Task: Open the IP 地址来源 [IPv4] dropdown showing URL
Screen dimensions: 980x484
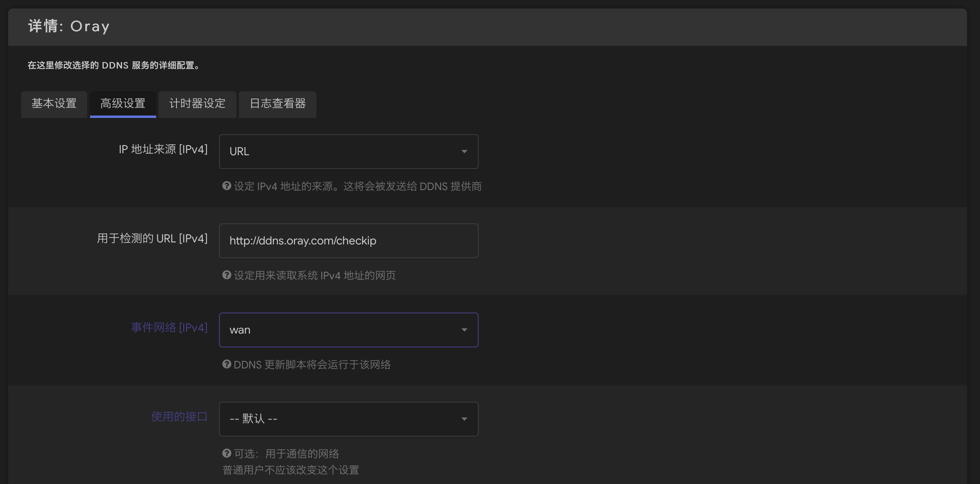Action: click(348, 152)
